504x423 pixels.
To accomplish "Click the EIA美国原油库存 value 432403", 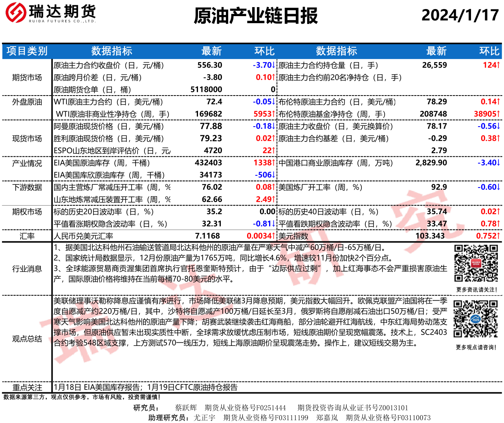I will [x=208, y=163].
